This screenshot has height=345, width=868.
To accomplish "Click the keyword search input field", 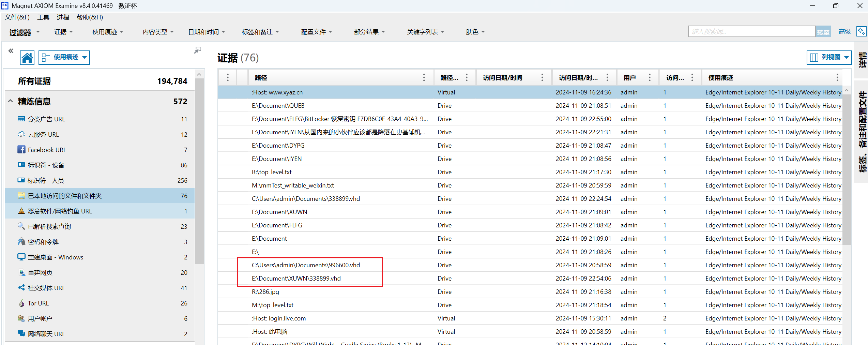I will [751, 32].
